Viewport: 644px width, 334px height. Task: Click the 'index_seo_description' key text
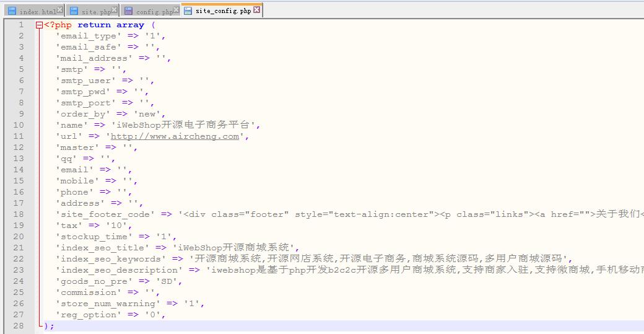118,270
